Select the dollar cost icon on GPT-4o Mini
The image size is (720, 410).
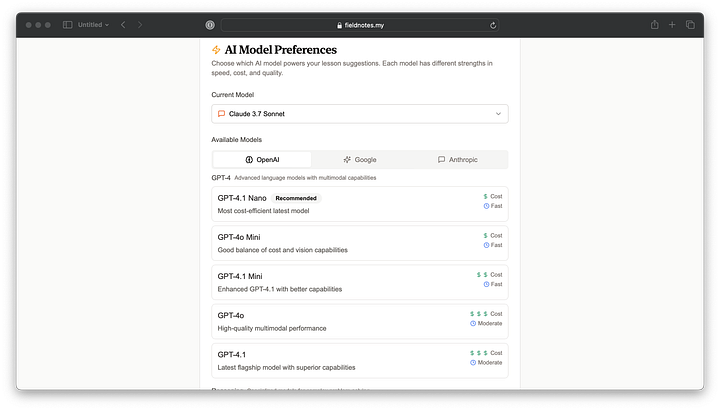[x=485, y=236]
